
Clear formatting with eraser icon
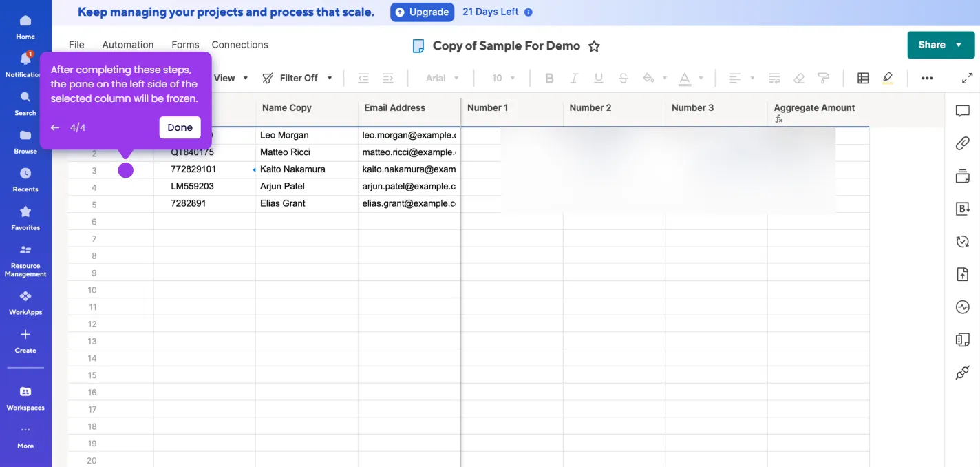coord(799,78)
